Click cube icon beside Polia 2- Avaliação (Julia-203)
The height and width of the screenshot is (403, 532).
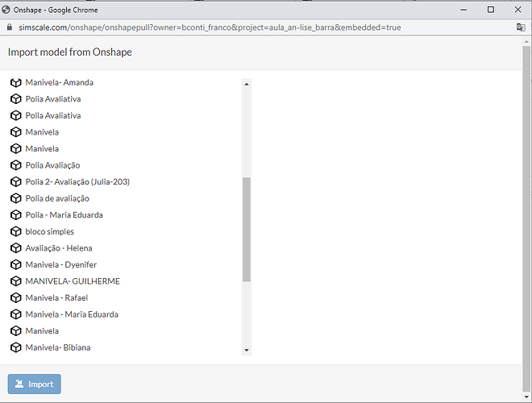tap(15, 182)
